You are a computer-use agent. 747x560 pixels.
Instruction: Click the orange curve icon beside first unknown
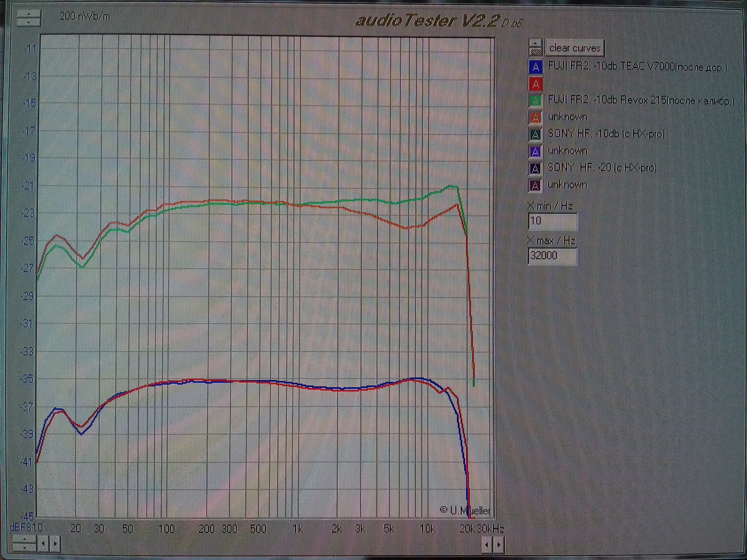click(x=535, y=117)
